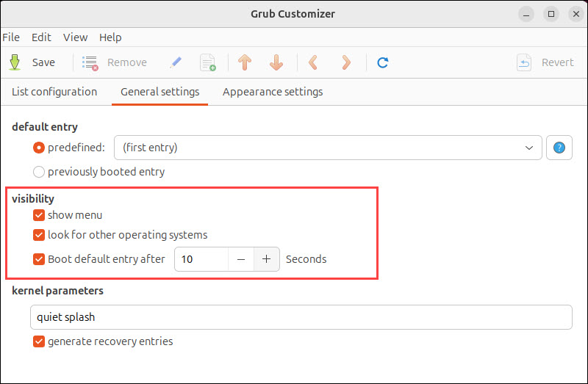Click the right chevron toolbar arrow
588x384 pixels.
[346, 62]
